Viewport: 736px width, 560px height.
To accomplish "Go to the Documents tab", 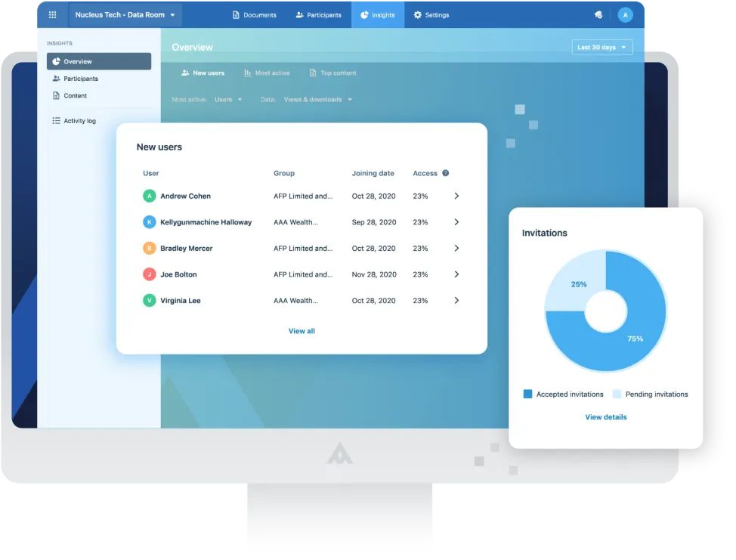I will coord(255,15).
